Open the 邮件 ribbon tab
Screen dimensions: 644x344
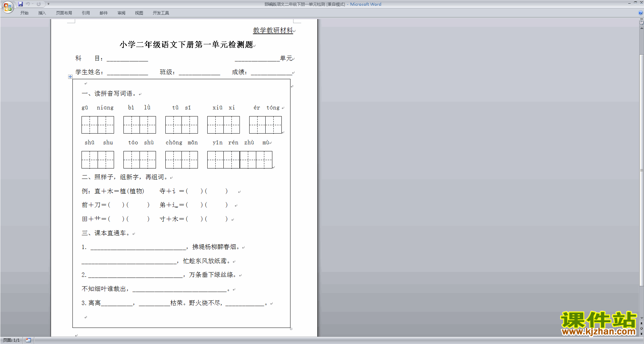tap(104, 13)
